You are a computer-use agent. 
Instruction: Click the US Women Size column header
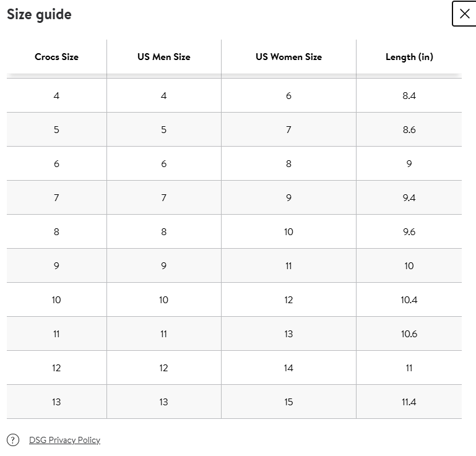(x=288, y=57)
